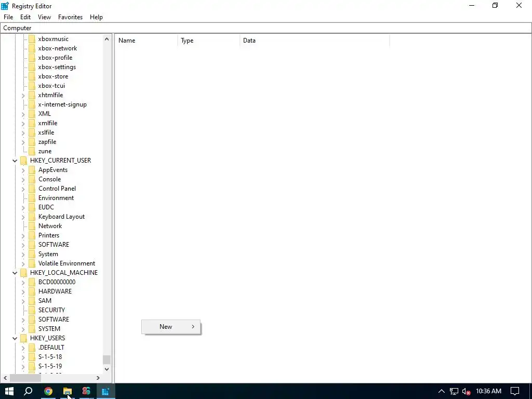Click the Console folder icon

[32, 179]
